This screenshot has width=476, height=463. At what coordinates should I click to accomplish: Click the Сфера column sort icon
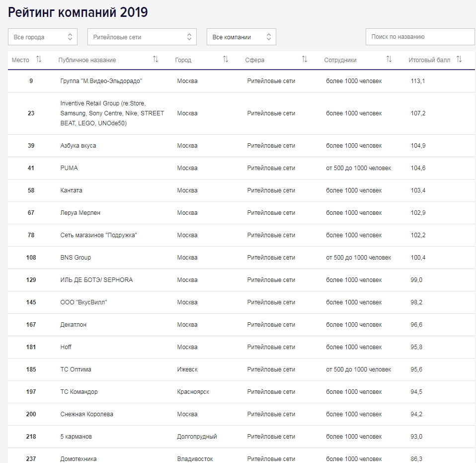click(305, 60)
